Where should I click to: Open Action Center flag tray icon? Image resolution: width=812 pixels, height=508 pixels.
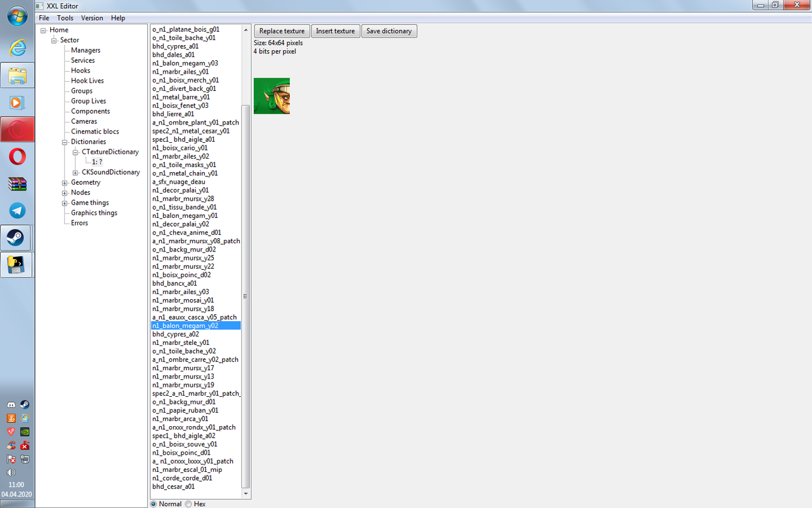pos(11,459)
